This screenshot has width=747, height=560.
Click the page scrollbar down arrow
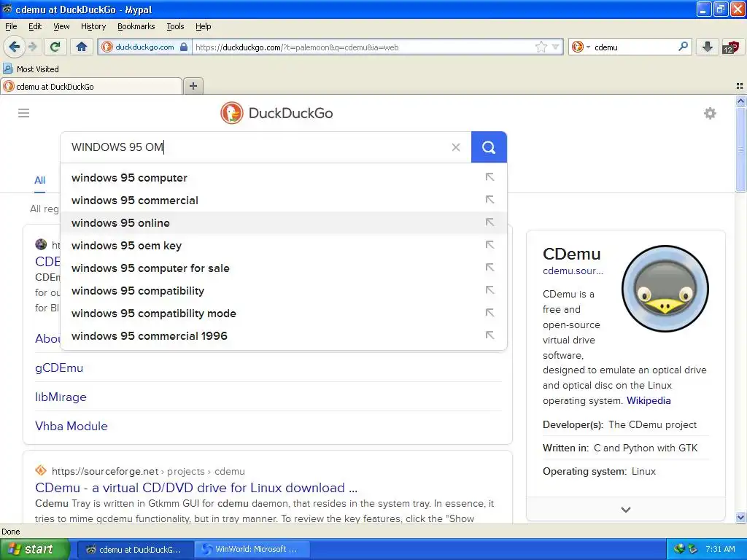(740, 518)
